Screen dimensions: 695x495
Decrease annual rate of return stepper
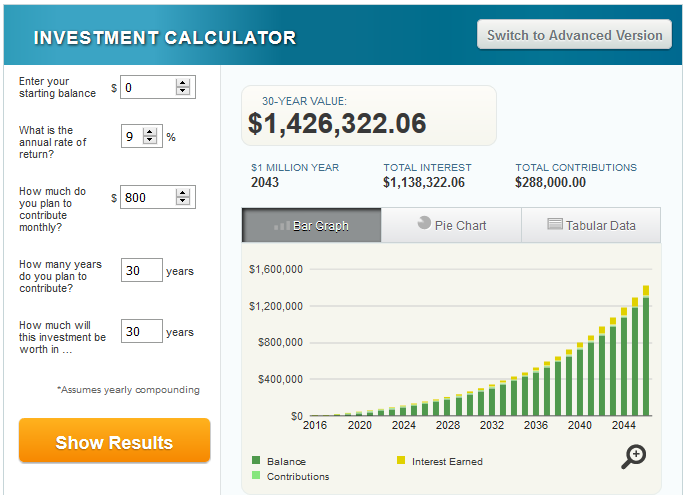(x=150, y=141)
